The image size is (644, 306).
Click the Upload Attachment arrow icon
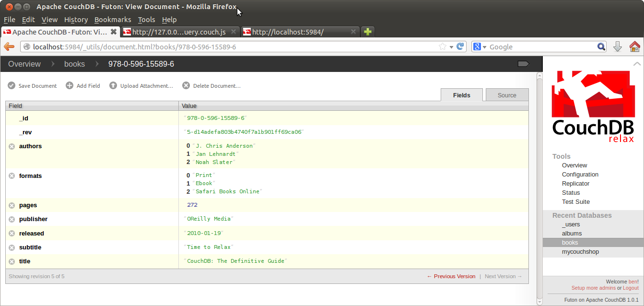[113, 85]
